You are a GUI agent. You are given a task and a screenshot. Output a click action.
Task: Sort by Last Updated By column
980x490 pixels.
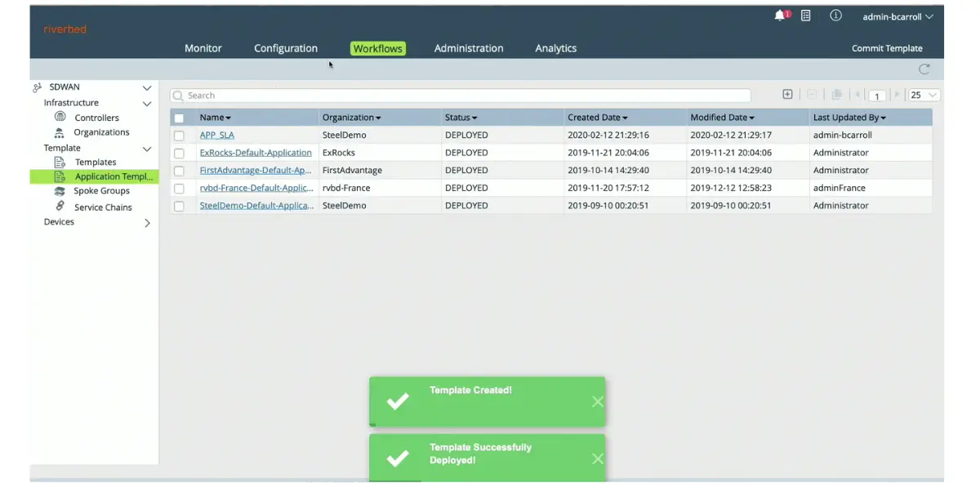[x=849, y=118]
